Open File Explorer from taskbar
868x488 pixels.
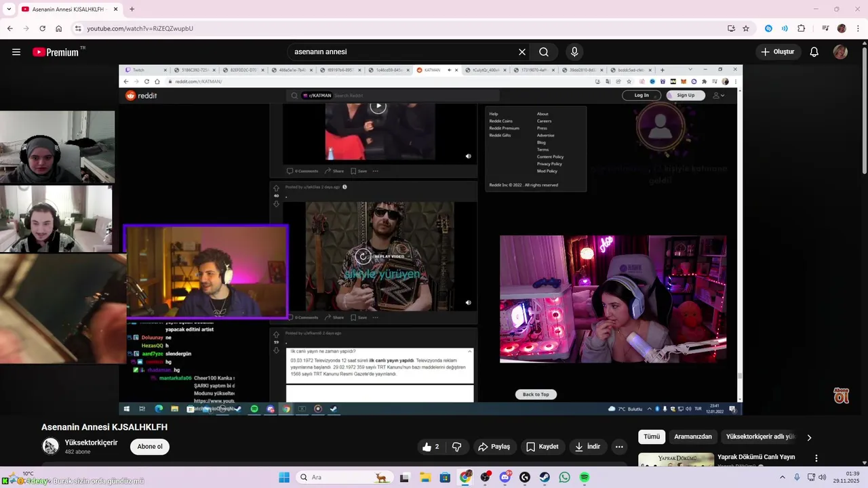[x=425, y=477]
